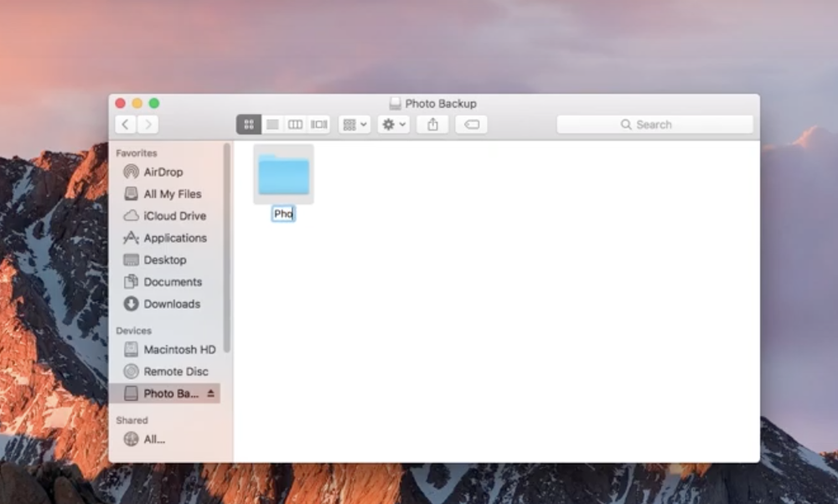The height and width of the screenshot is (504, 838).
Task: Go forward with the right chevron button
Action: click(x=148, y=125)
